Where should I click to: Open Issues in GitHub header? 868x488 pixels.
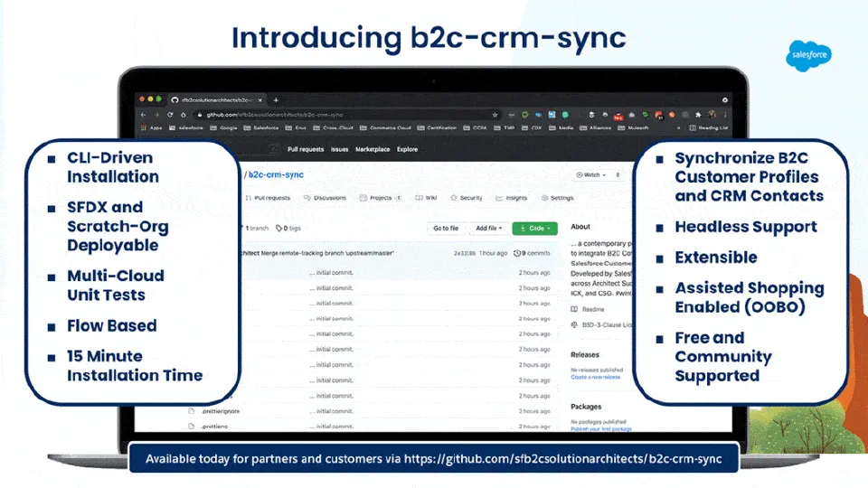click(x=339, y=149)
